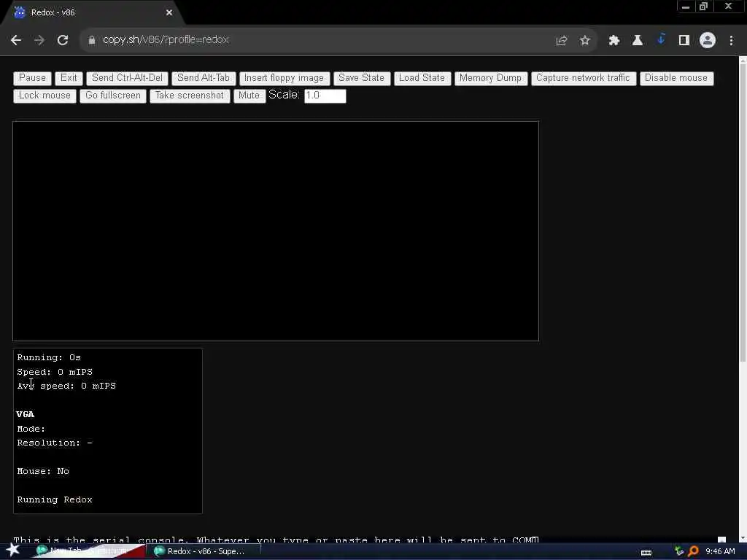Viewport: 747px width, 560px height.
Task: Click the browser forward arrow
Action: click(x=39, y=41)
